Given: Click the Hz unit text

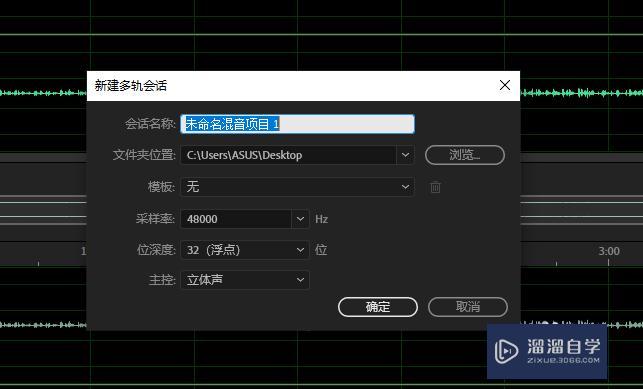Looking at the screenshot, I should tap(322, 219).
